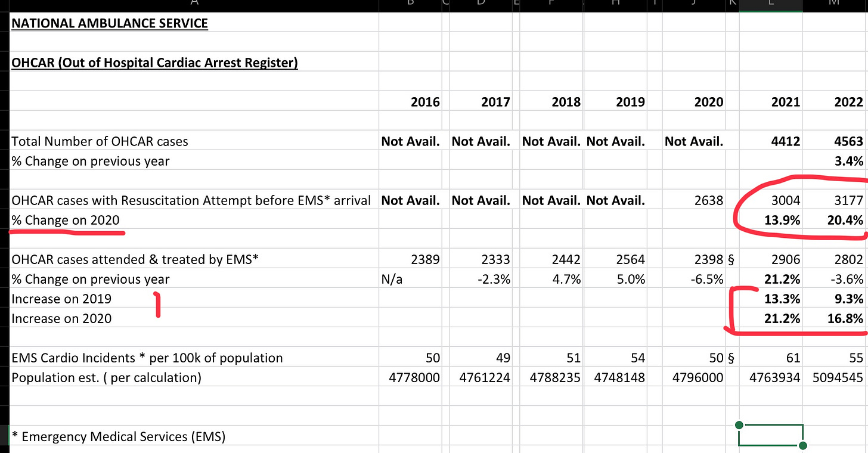Select the 4748148 population cell
868x453 pixels.
point(620,377)
